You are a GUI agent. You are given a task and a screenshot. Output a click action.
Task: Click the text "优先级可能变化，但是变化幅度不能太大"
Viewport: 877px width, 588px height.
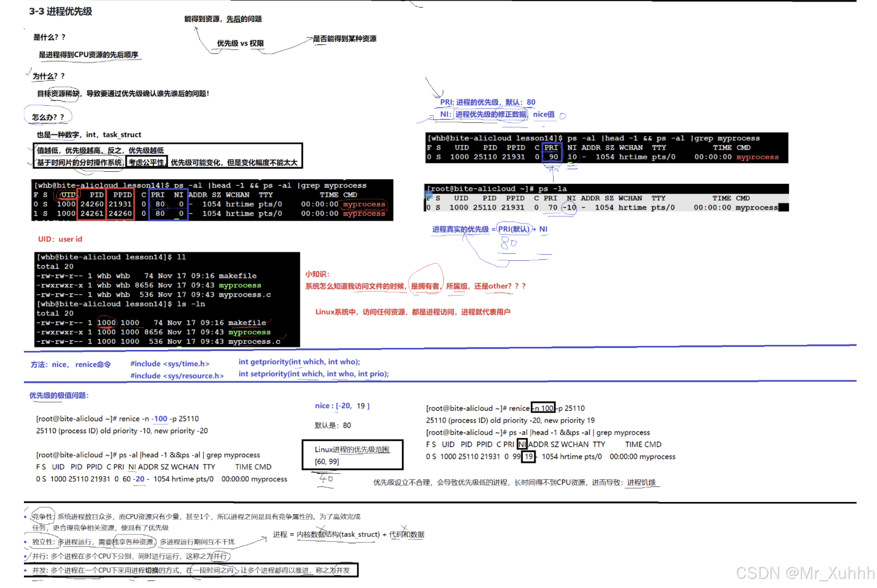tap(234, 162)
